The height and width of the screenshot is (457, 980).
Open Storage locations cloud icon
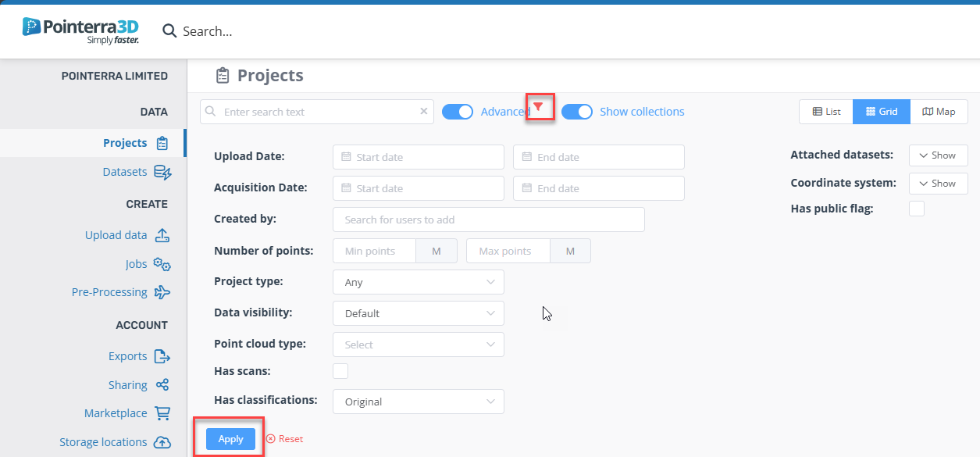(162, 442)
